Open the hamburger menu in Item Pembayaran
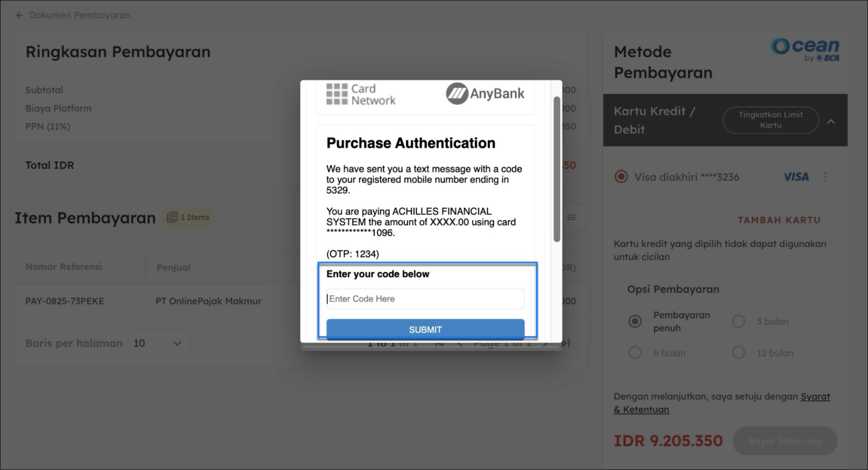The height and width of the screenshot is (470, 868). click(571, 218)
